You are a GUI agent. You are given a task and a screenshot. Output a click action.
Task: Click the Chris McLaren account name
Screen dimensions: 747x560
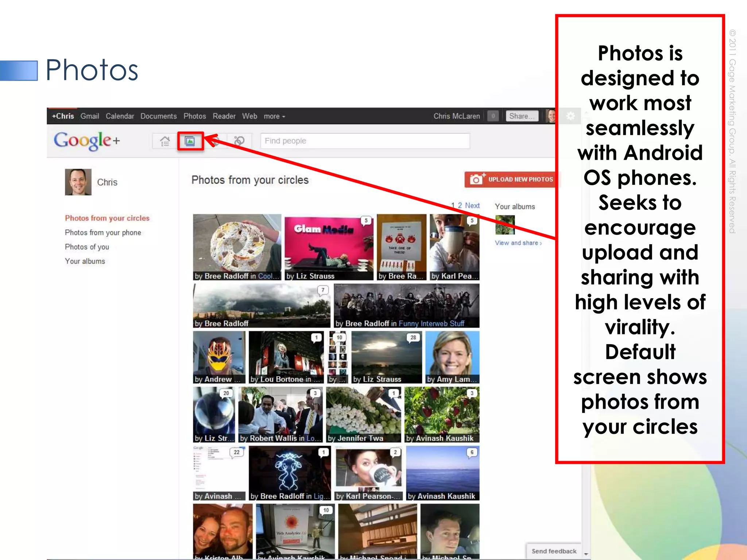tap(457, 116)
